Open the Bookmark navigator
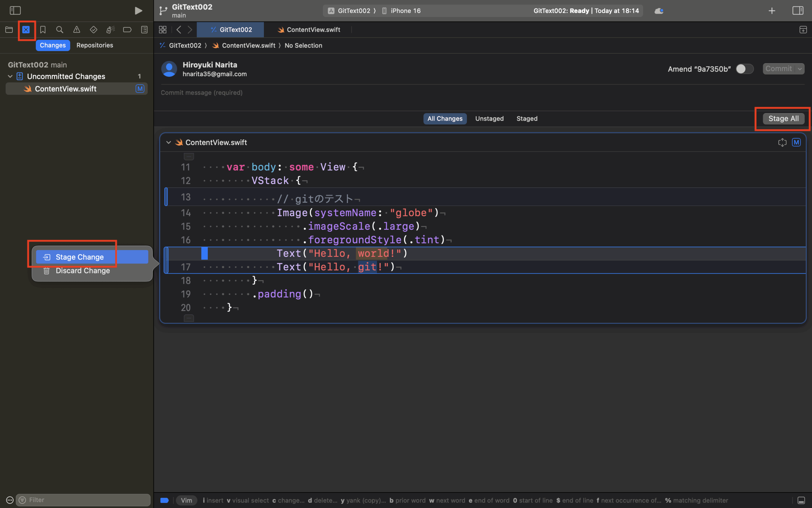 pos(43,30)
